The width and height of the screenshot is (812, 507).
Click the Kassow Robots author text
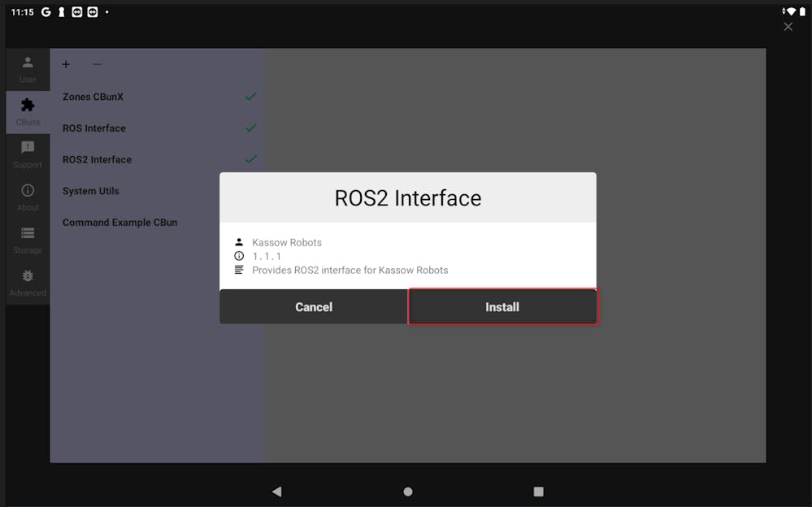coord(287,242)
